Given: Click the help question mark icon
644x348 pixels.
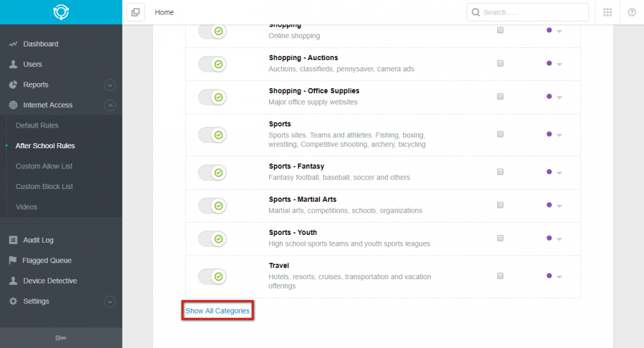Looking at the screenshot, I should click(632, 12).
